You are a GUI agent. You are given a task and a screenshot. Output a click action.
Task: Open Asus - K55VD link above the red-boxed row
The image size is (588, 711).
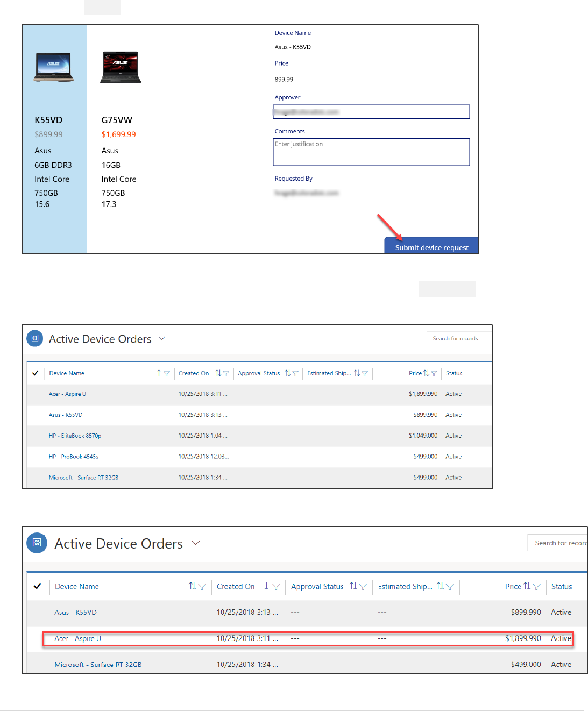(75, 612)
